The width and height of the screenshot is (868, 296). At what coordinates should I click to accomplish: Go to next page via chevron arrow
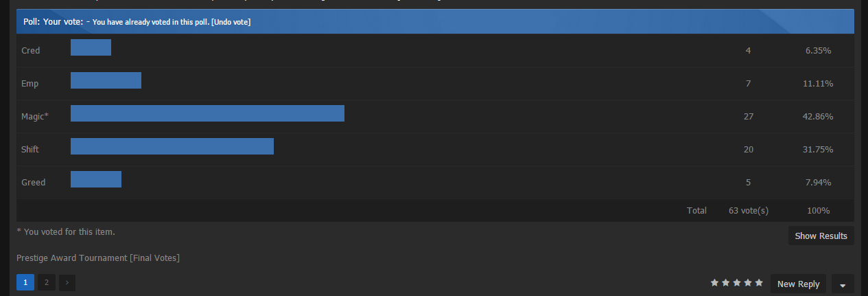click(67, 282)
